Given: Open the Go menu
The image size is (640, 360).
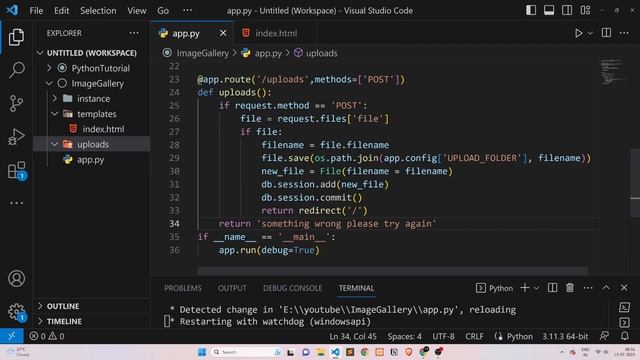Looking at the screenshot, I should point(163,11).
